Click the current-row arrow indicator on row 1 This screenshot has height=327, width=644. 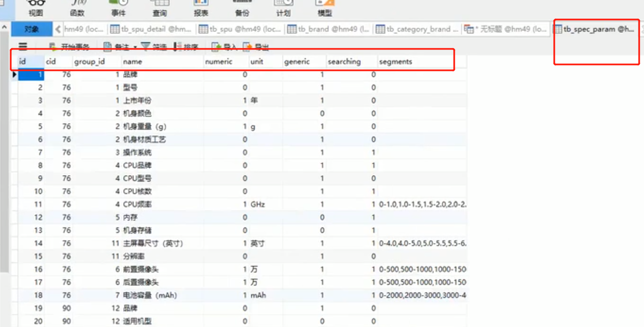coord(15,75)
